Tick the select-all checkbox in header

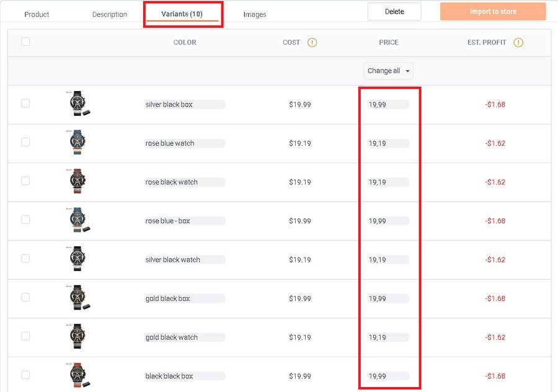coord(25,42)
